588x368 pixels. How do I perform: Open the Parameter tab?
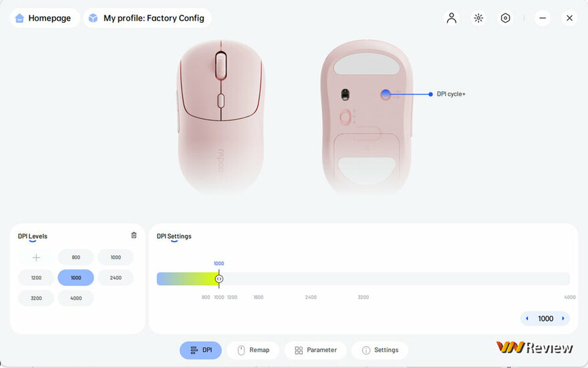315,350
